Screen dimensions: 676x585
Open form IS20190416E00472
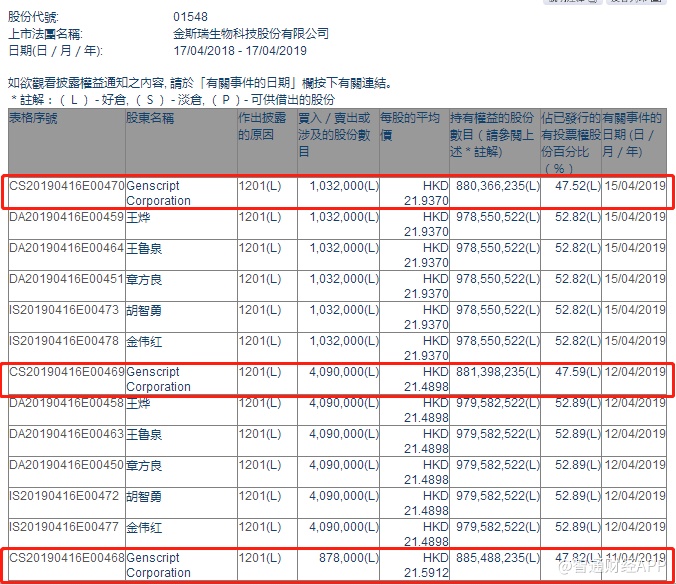(x=67, y=496)
